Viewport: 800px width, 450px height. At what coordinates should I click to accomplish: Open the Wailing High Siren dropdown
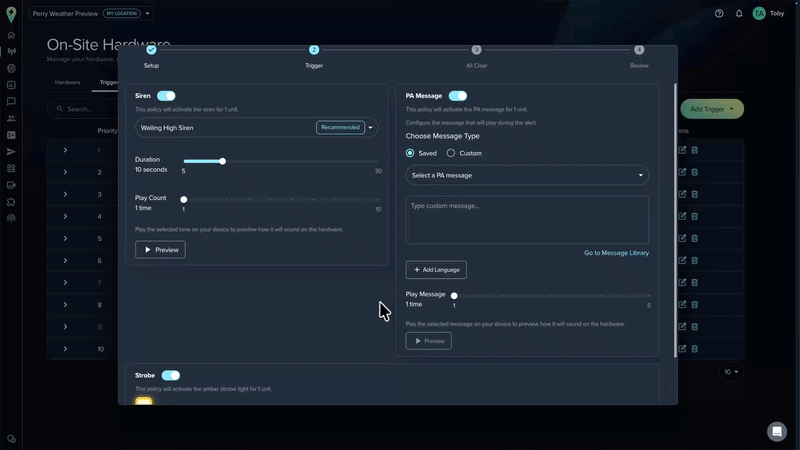click(x=257, y=128)
